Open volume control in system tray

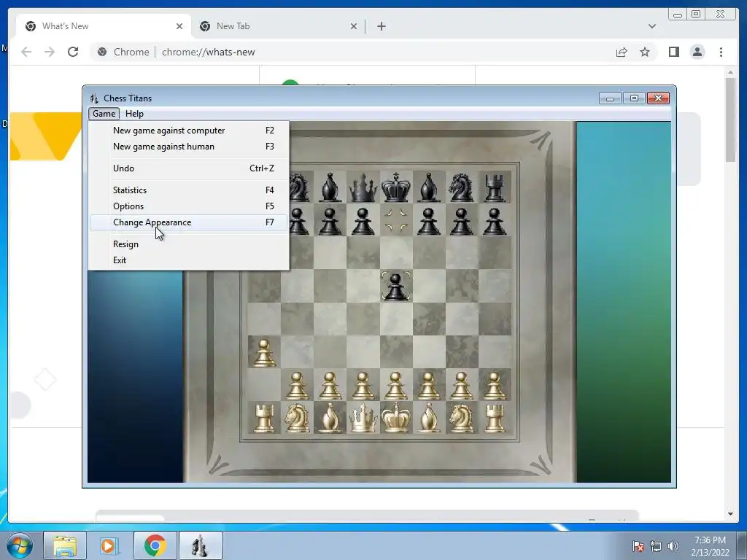pyautogui.click(x=673, y=546)
